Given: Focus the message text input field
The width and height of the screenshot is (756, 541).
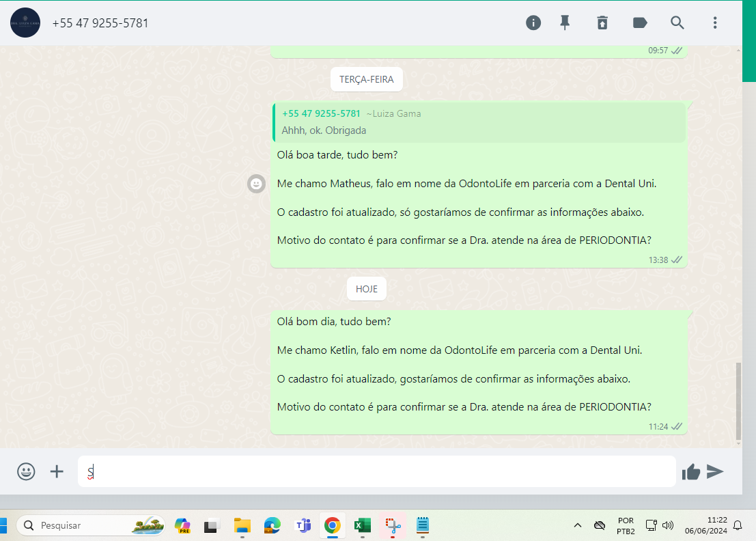Looking at the screenshot, I should click(x=376, y=471).
